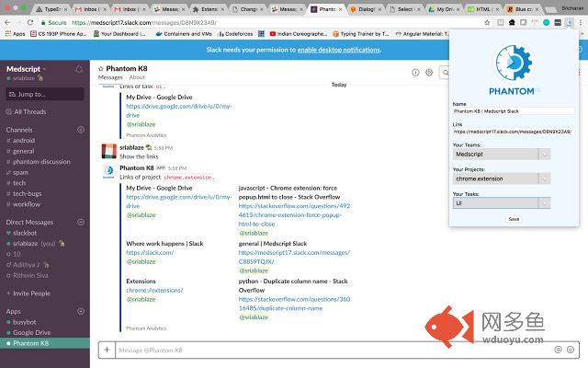This screenshot has height=368, width=588.
Task: Open the Medscript workspace menu
Action: (x=26, y=69)
